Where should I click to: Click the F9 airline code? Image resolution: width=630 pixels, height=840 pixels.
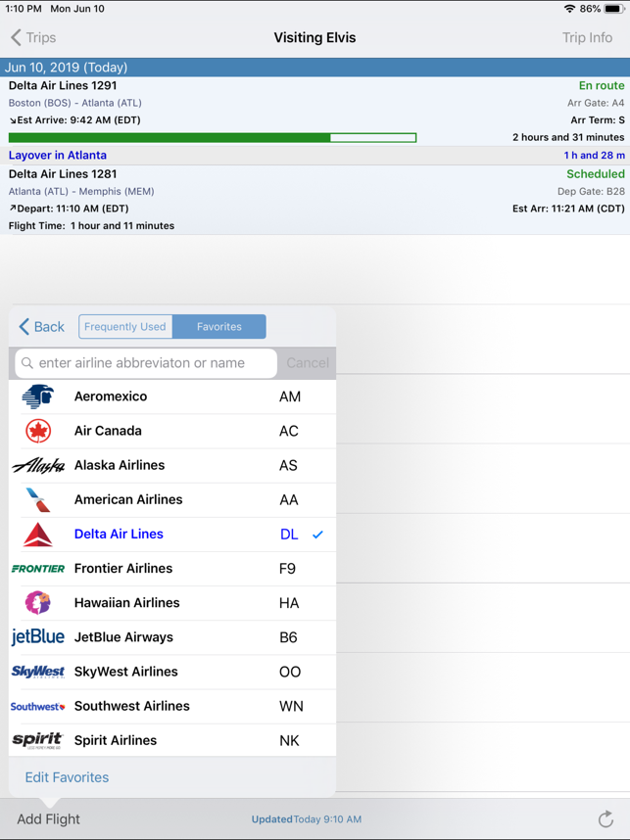pos(287,569)
